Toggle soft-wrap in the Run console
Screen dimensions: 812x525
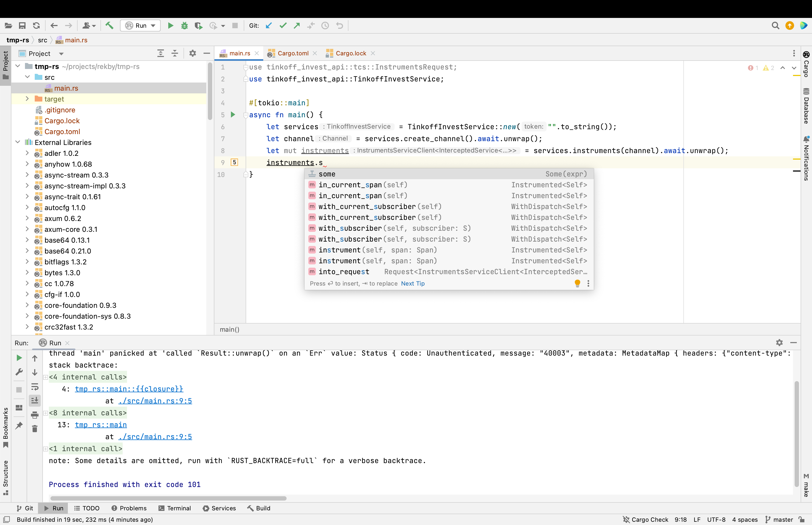click(x=35, y=387)
